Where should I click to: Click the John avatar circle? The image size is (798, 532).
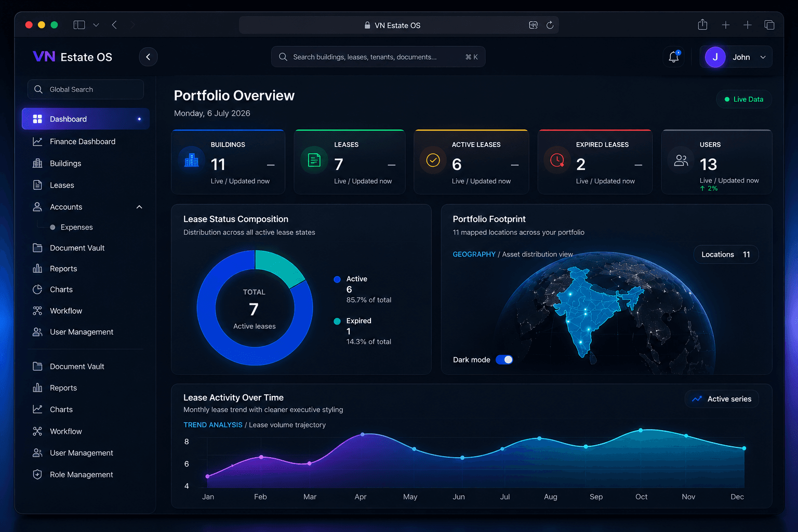pyautogui.click(x=715, y=57)
